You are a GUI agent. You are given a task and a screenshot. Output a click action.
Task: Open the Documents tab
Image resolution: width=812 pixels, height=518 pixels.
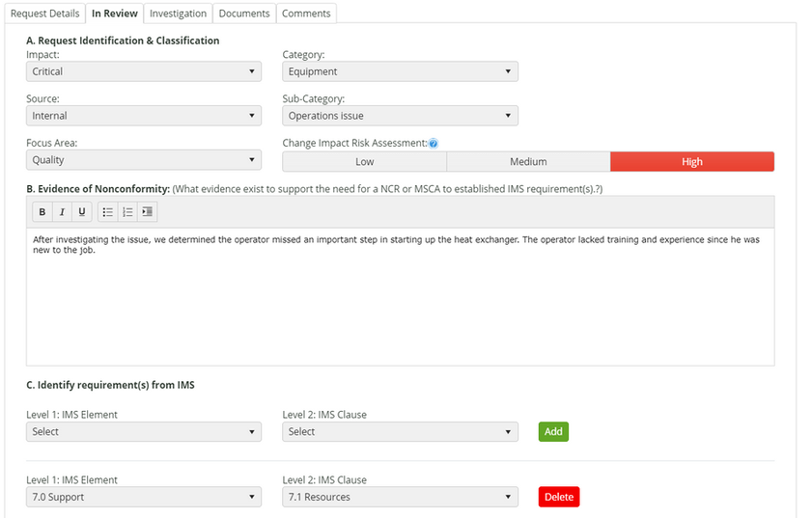pos(243,14)
